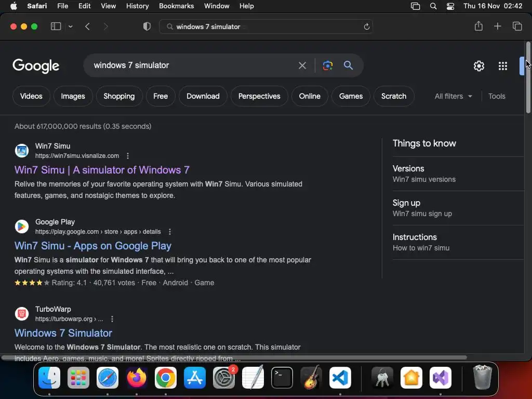
Task: Open Stage Manager icon in menu bar
Action: 415,6
